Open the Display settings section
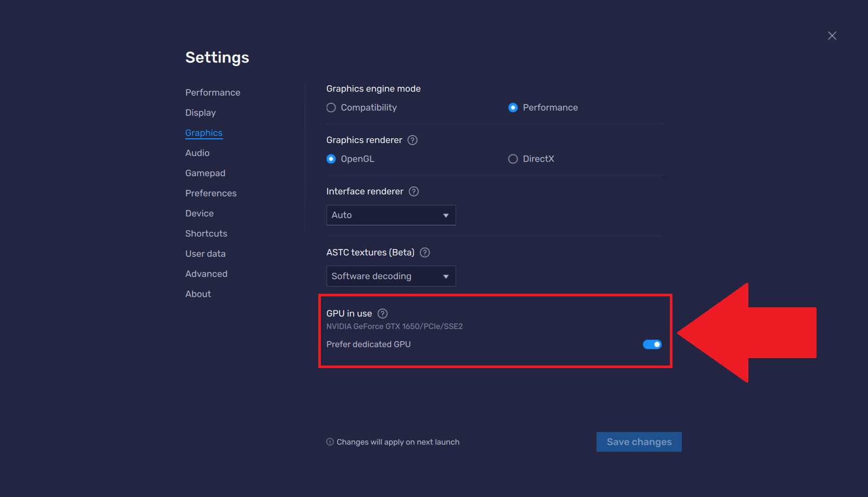This screenshot has width=868, height=497. [200, 113]
